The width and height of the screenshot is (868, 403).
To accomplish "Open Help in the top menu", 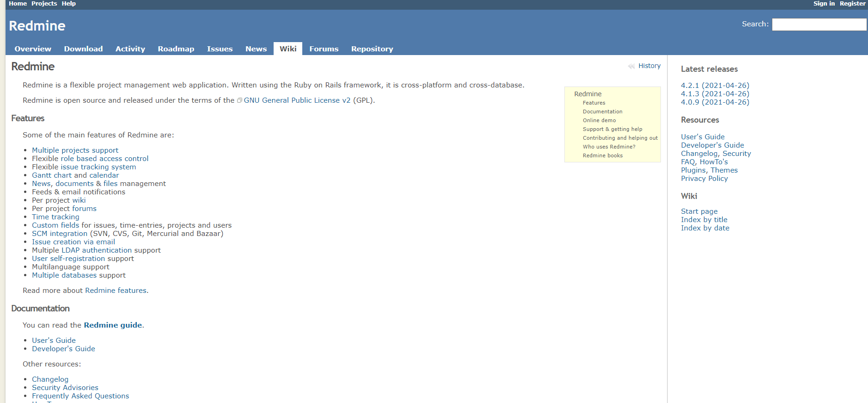I will click(69, 4).
